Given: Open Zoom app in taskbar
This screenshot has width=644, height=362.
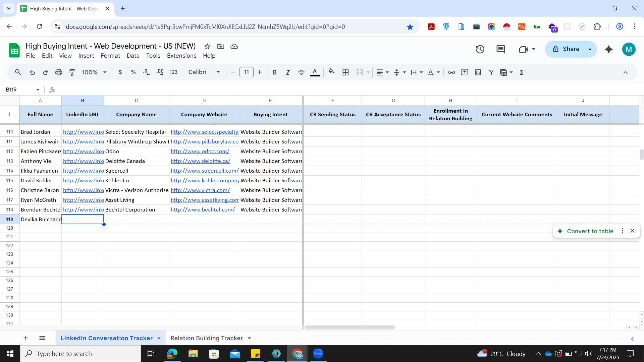Looking at the screenshot, I should point(318,354).
